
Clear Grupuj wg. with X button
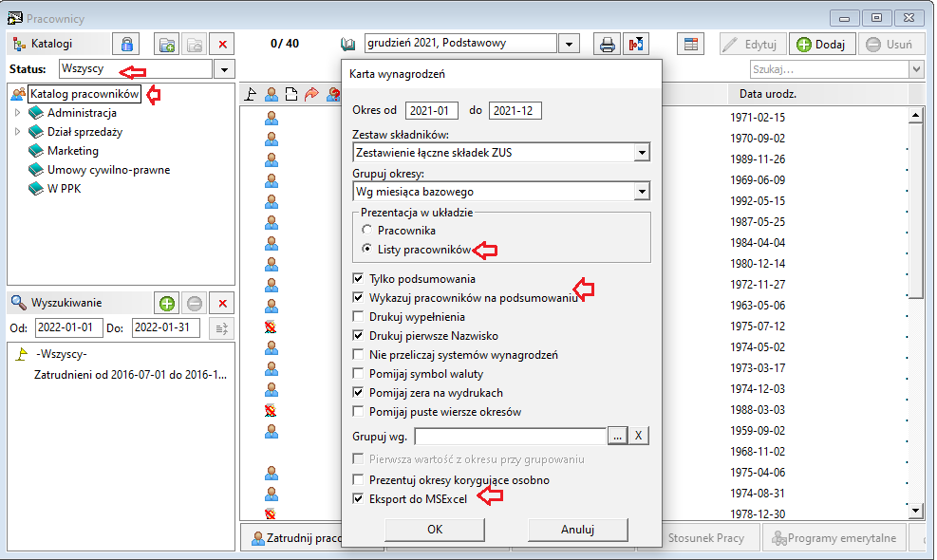pos(638,436)
